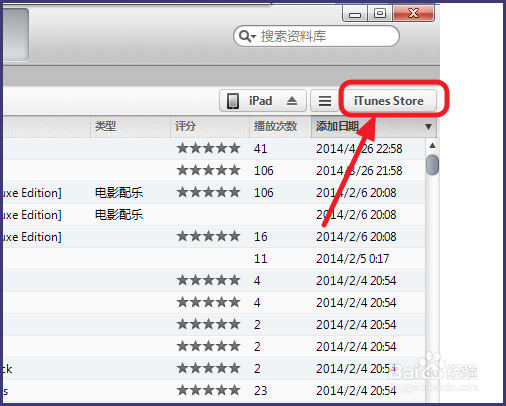Click the iPad device button

click(263, 101)
